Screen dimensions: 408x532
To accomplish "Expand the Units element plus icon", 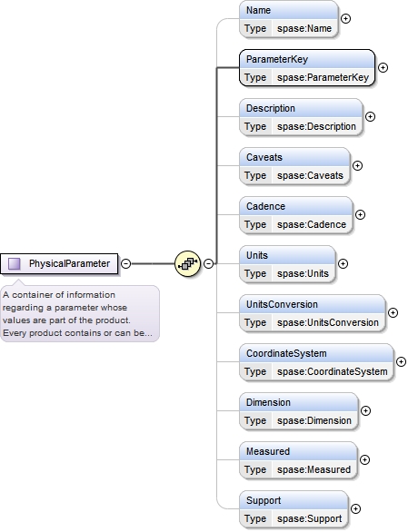I will (343, 263).
